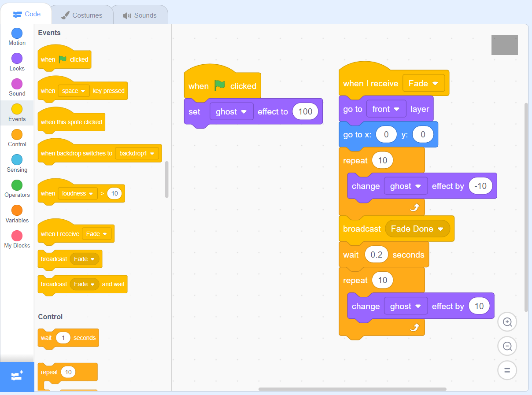
Task: Zoom in on the code workspace
Action: (507, 322)
